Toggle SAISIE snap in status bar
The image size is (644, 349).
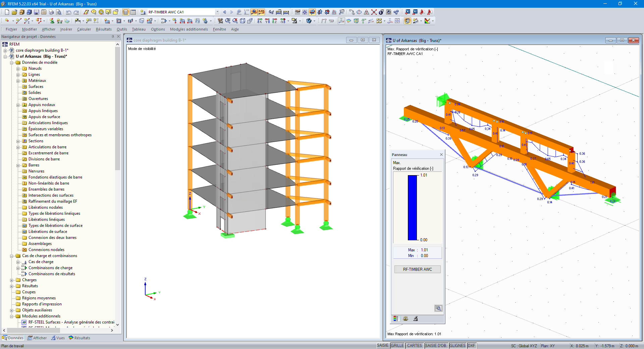click(383, 346)
